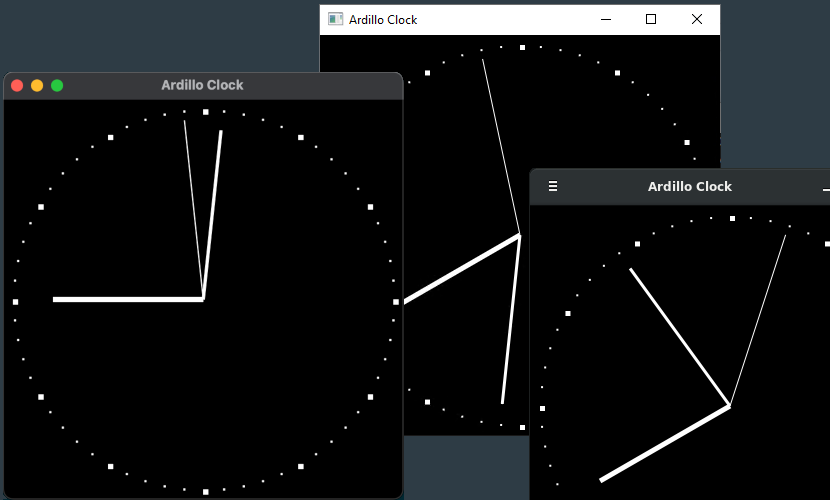This screenshot has width=830, height=500.
Task: Click the hour hand on macOS clock
Action: [x=128, y=299]
